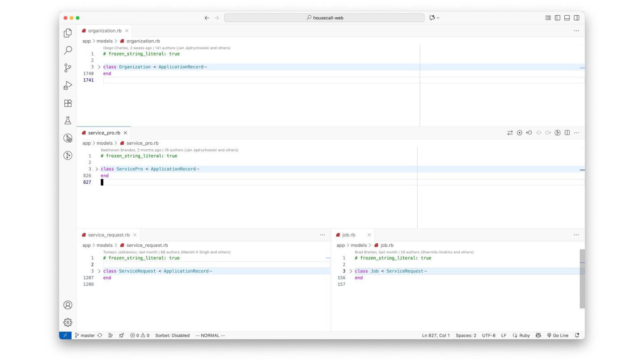Open the Manage gear menu
Screen dimensions: 644x362
click(x=68, y=322)
